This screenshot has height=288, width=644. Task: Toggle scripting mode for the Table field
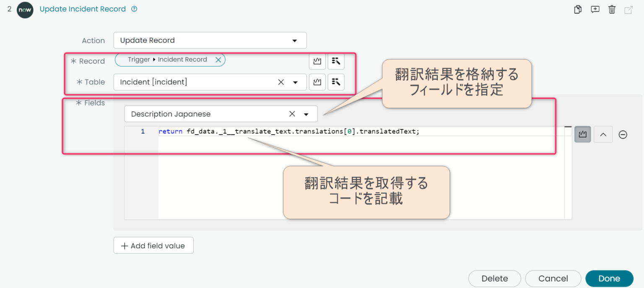click(317, 82)
